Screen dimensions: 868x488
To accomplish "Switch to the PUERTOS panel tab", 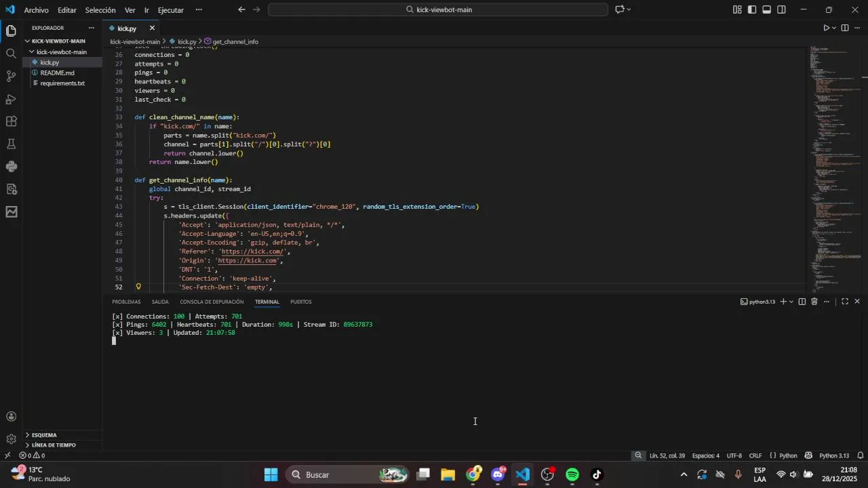I will point(301,302).
